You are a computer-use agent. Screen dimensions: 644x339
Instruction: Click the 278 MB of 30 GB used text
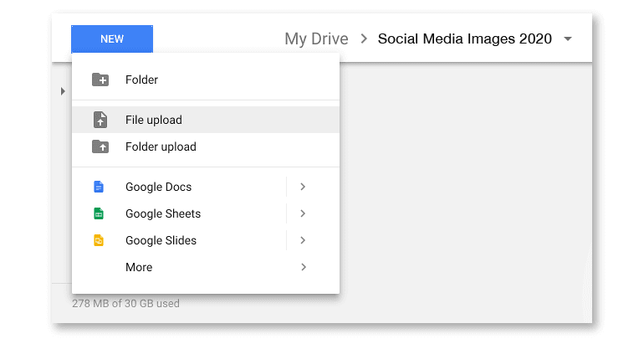click(x=125, y=304)
